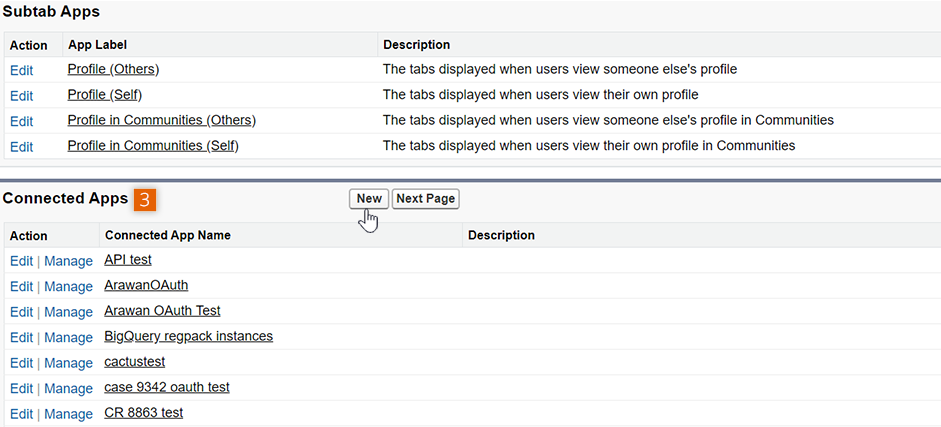The height and width of the screenshot is (427, 941).
Task: Edit the ArawanOAuth connected app
Action: [x=22, y=287]
